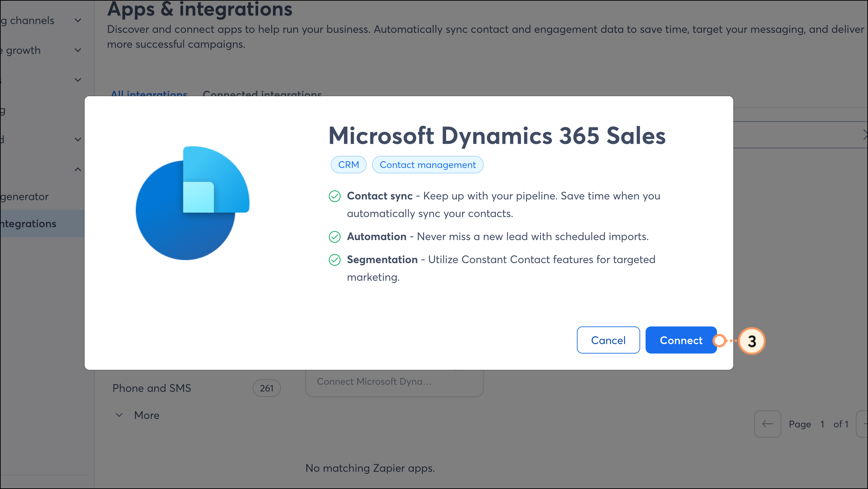Image resolution: width=868 pixels, height=489 pixels.
Task: Click the Contact management tag
Action: pos(428,165)
